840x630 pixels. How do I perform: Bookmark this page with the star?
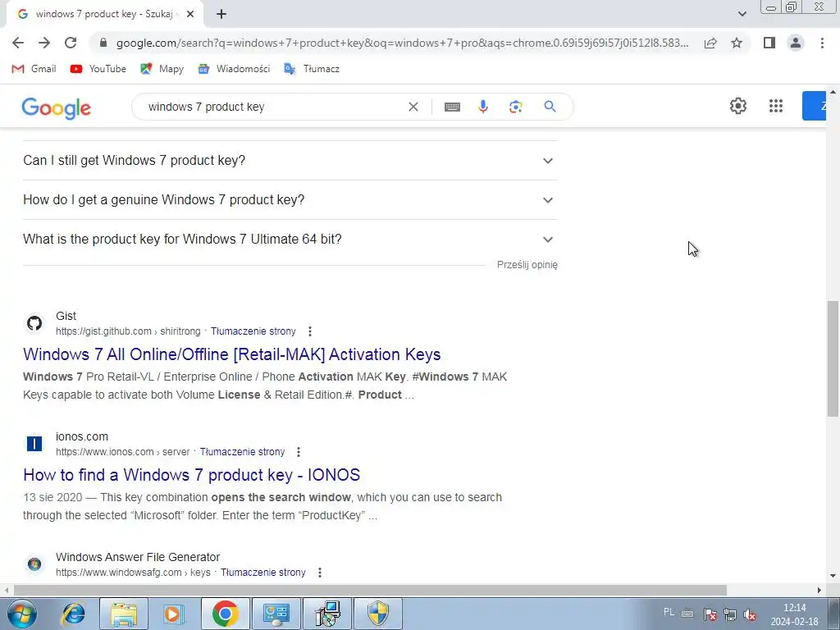(x=737, y=43)
